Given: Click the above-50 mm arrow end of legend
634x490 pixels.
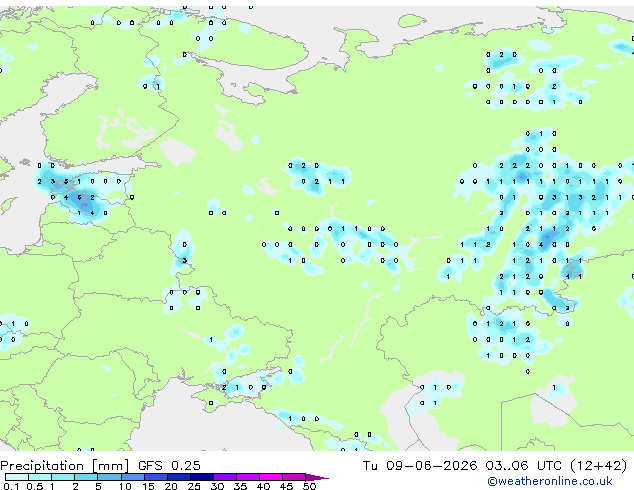Looking at the screenshot, I should (317, 477).
